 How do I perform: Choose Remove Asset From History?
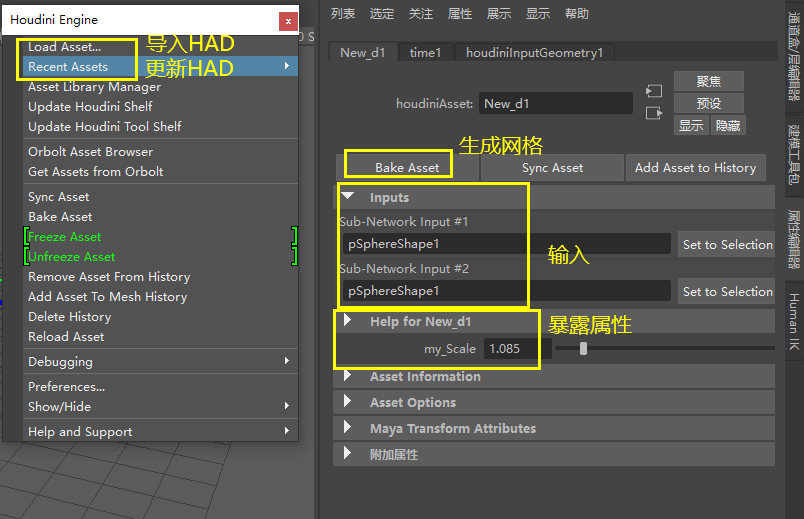[160, 277]
